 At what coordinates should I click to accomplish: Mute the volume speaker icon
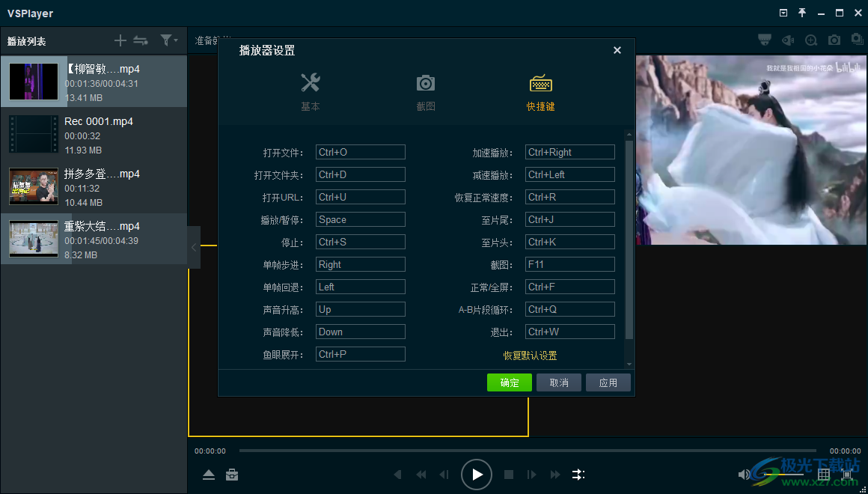pos(744,475)
